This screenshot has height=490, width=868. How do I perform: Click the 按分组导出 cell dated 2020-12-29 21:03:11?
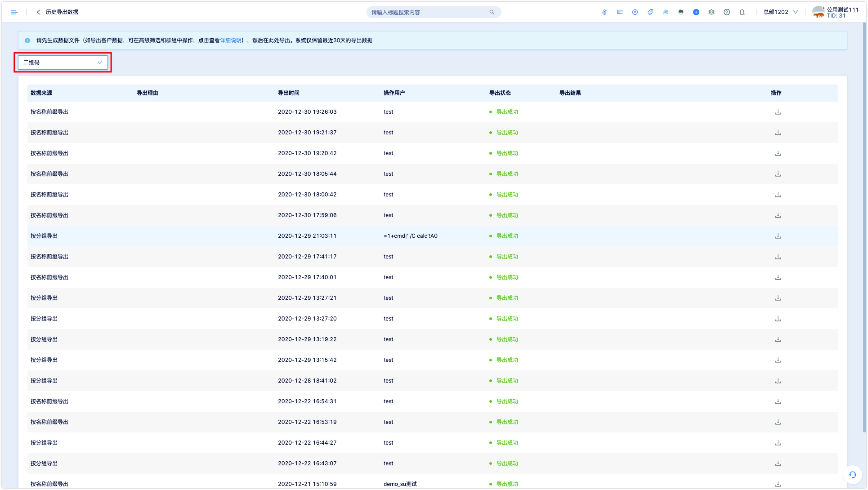pyautogui.click(x=44, y=236)
